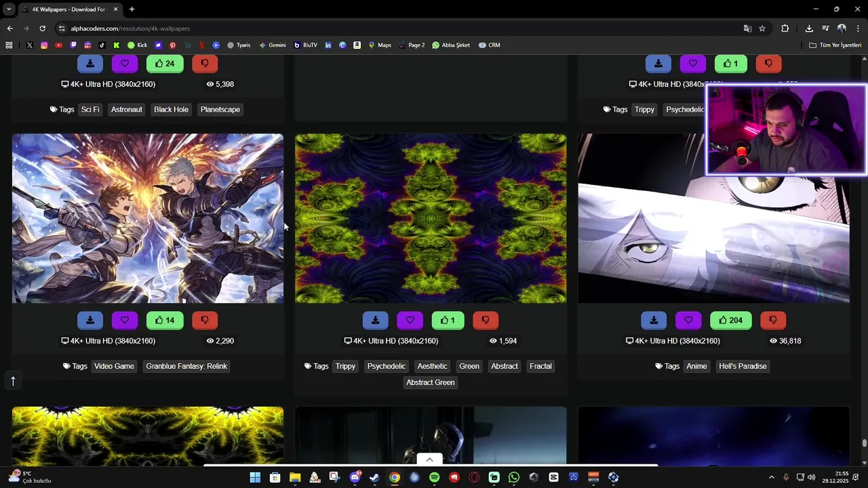The image size is (868, 488).
Task: Open the Amazon bookmark icon
Action: click(x=357, y=45)
